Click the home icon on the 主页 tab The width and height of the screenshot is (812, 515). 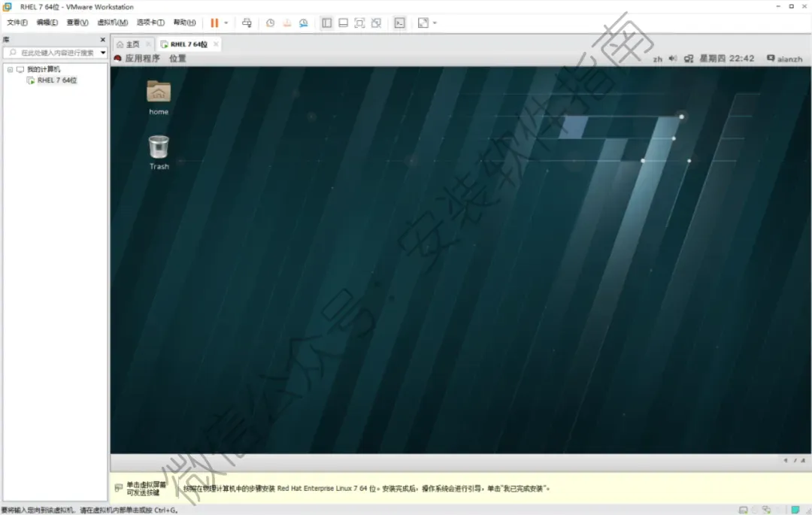[120, 44]
